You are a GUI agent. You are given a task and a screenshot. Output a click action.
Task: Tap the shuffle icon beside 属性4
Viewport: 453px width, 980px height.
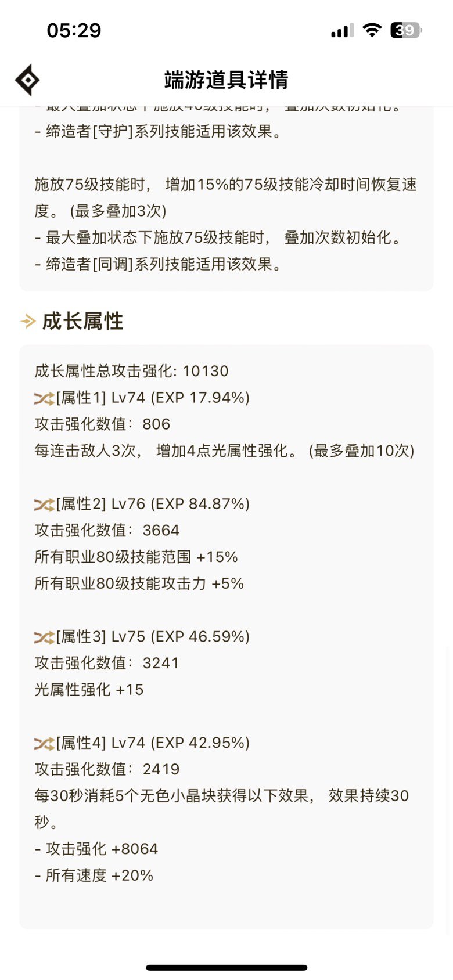coord(44,744)
